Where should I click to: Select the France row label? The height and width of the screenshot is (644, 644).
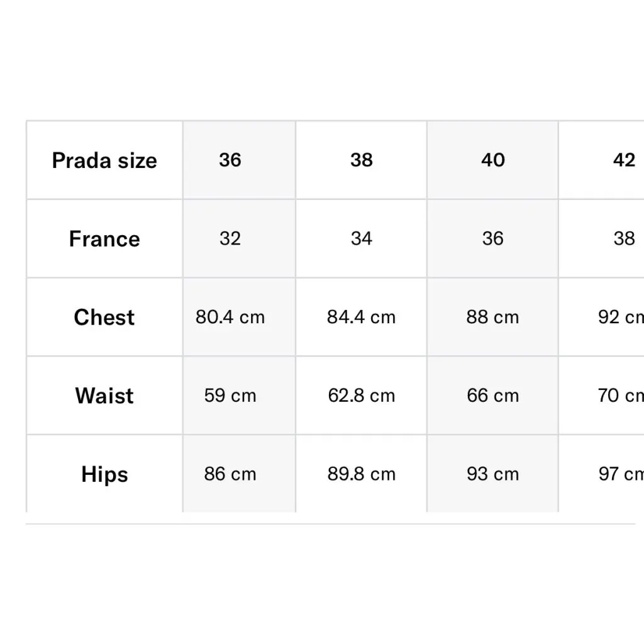(x=104, y=239)
